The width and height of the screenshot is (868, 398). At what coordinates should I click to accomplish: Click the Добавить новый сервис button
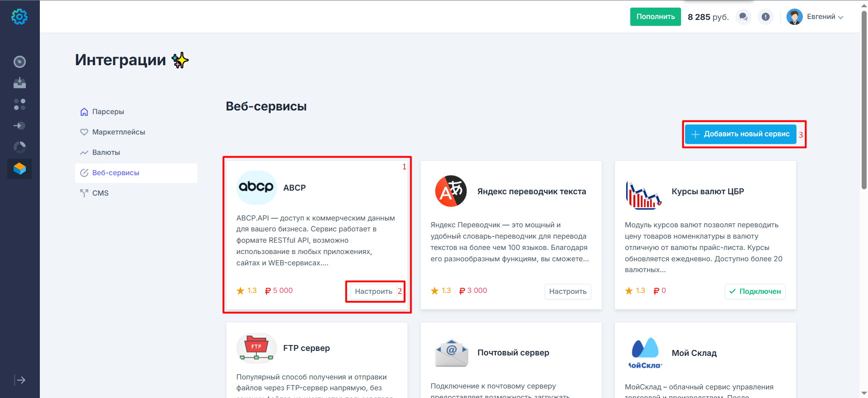click(x=740, y=134)
